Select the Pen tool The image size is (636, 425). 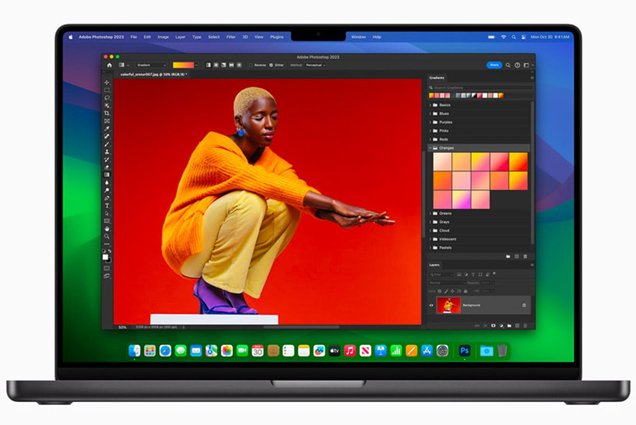(x=107, y=198)
